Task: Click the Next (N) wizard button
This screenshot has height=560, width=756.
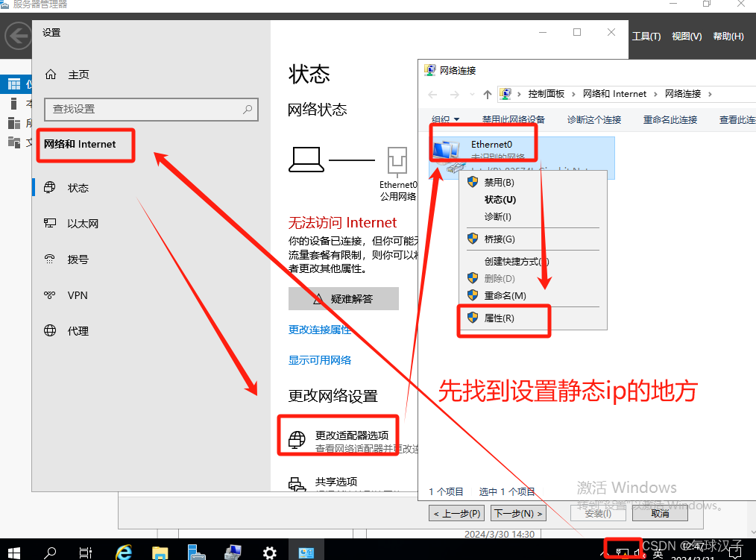Action: point(519,513)
